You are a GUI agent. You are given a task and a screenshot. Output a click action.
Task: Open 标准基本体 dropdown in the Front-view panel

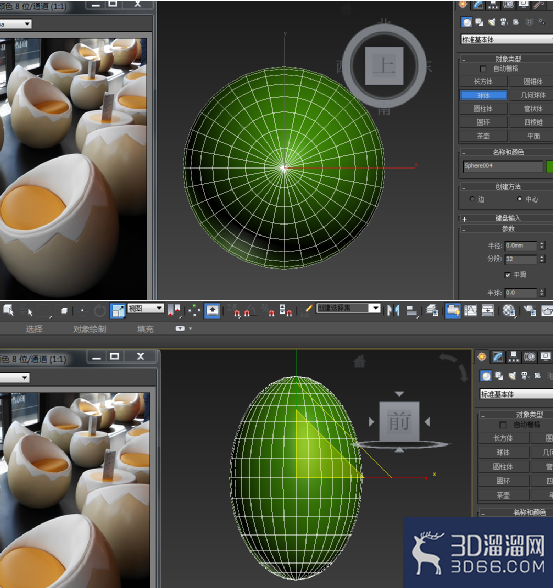point(516,394)
